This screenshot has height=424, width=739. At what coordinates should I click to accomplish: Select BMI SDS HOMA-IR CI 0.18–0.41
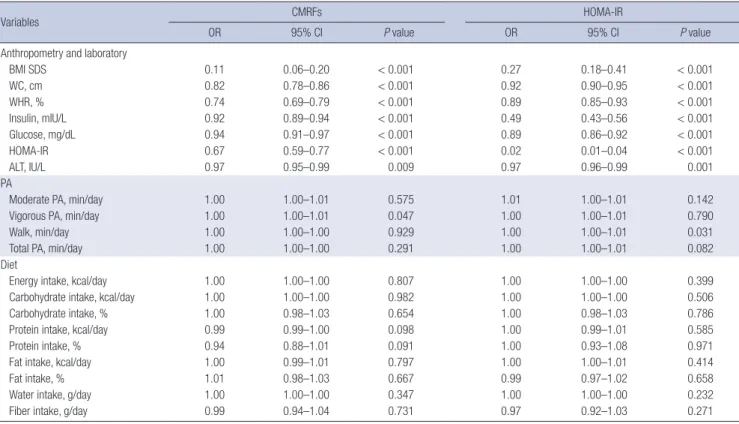604,70
